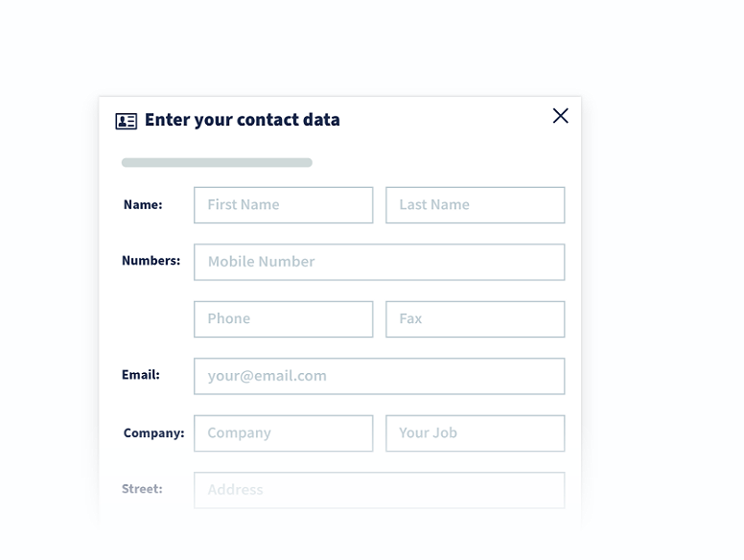Viewport: 744px width, 560px height.
Task: Focus the Address street field
Action: point(379,490)
